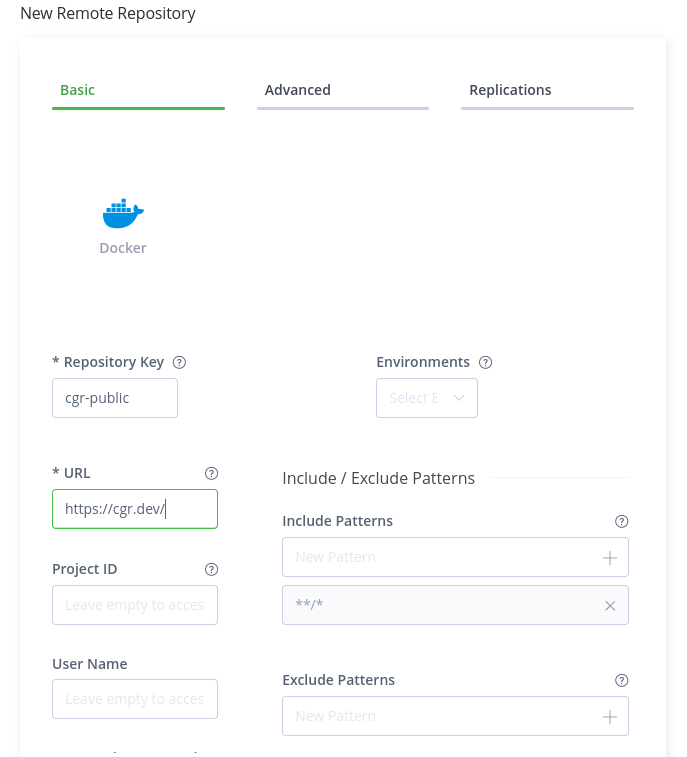Click the Include Patterns New Pattern field
This screenshot has width=687, height=757.
click(440, 557)
